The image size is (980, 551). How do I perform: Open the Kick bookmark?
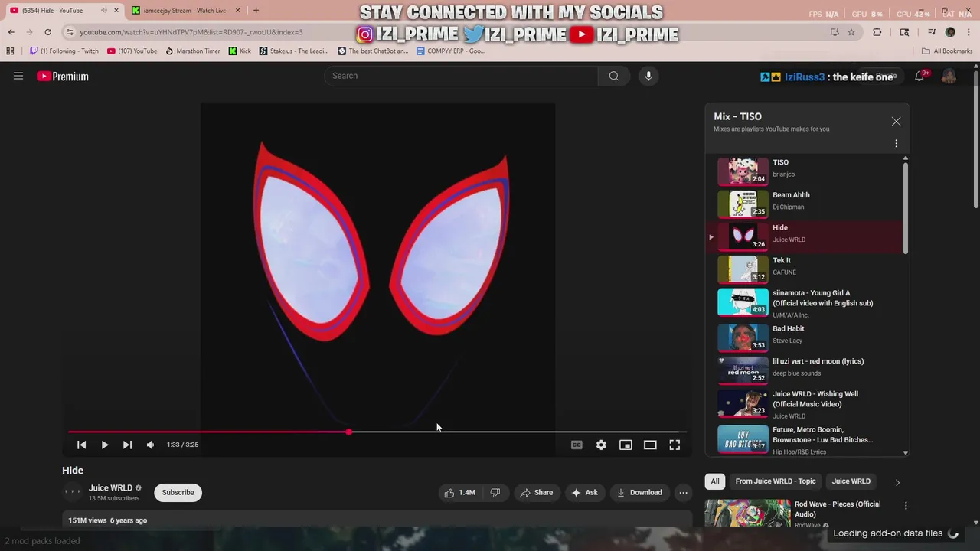240,51
